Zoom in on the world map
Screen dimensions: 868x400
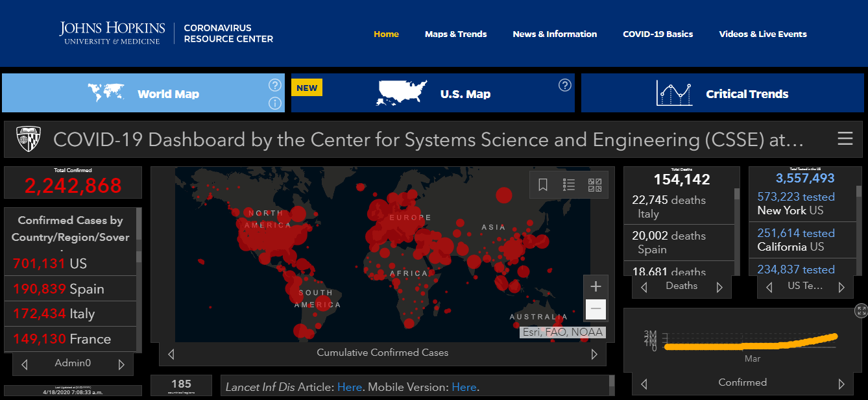596,286
